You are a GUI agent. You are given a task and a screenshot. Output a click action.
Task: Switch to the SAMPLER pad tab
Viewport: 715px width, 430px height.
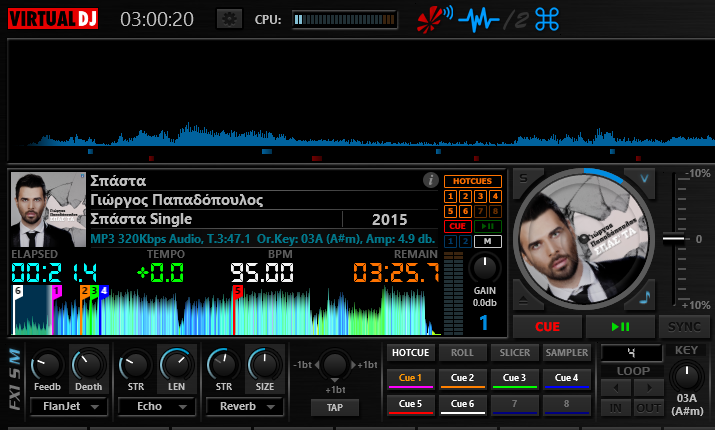pyautogui.click(x=566, y=352)
